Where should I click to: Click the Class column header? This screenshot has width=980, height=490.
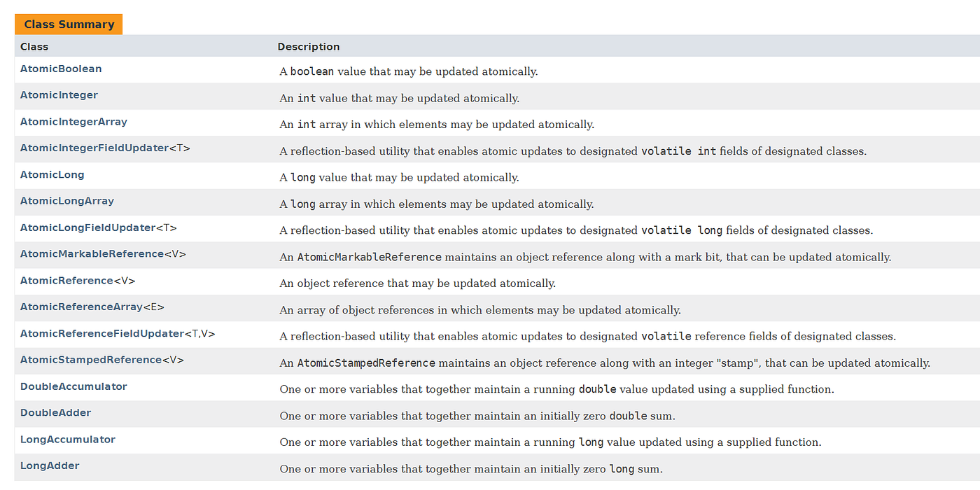[34, 47]
